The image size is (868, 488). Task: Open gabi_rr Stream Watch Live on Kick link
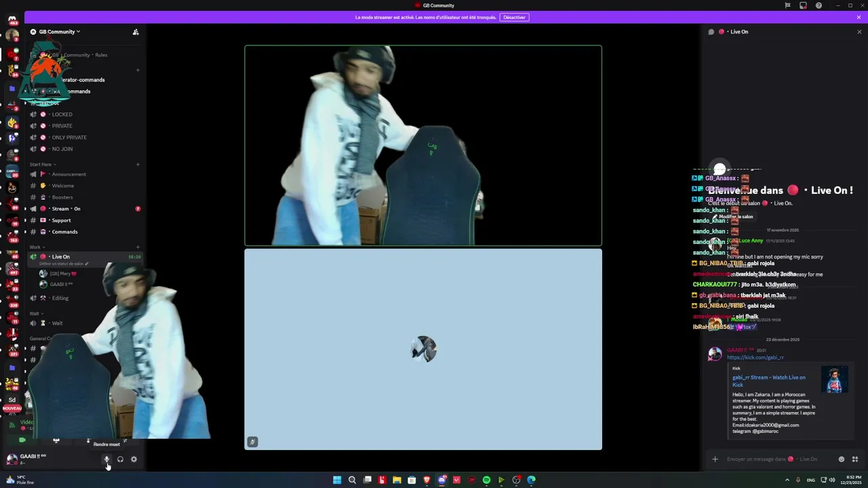click(x=769, y=381)
